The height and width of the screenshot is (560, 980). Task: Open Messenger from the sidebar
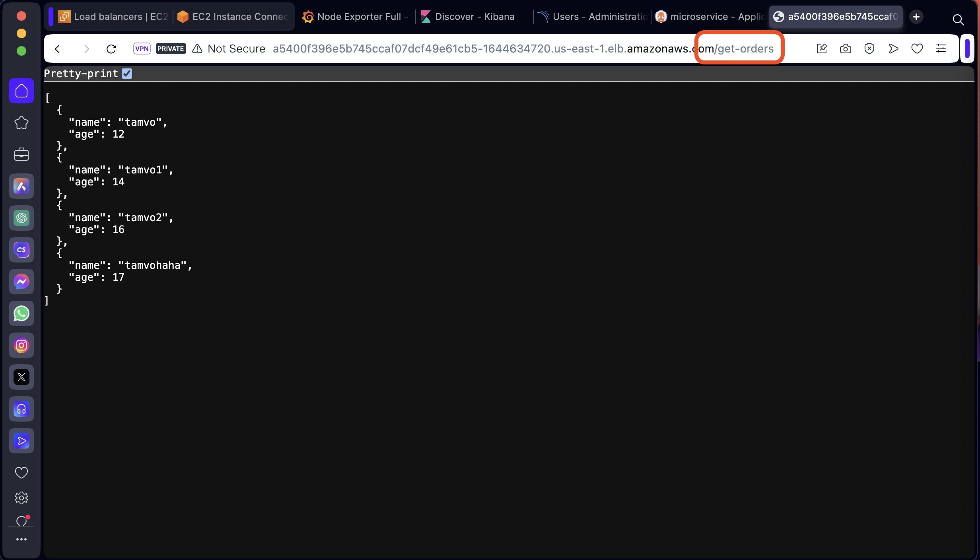[21, 282]
